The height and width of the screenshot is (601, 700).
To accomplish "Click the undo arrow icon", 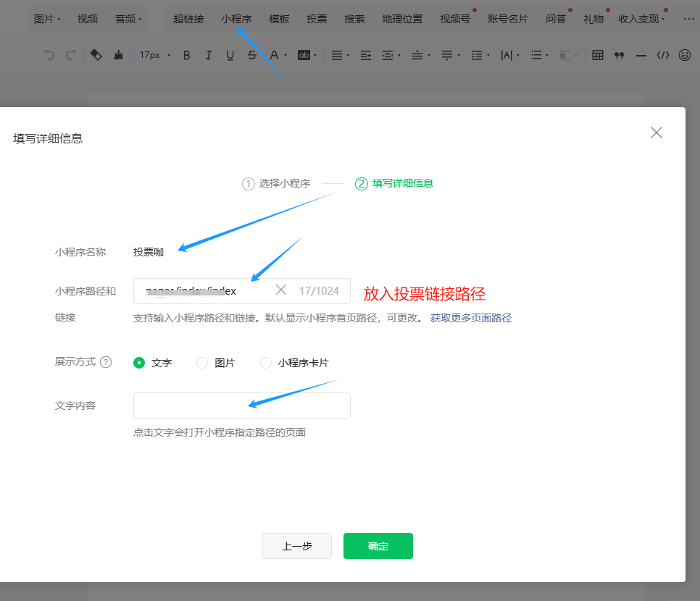I will click(49, 55).
